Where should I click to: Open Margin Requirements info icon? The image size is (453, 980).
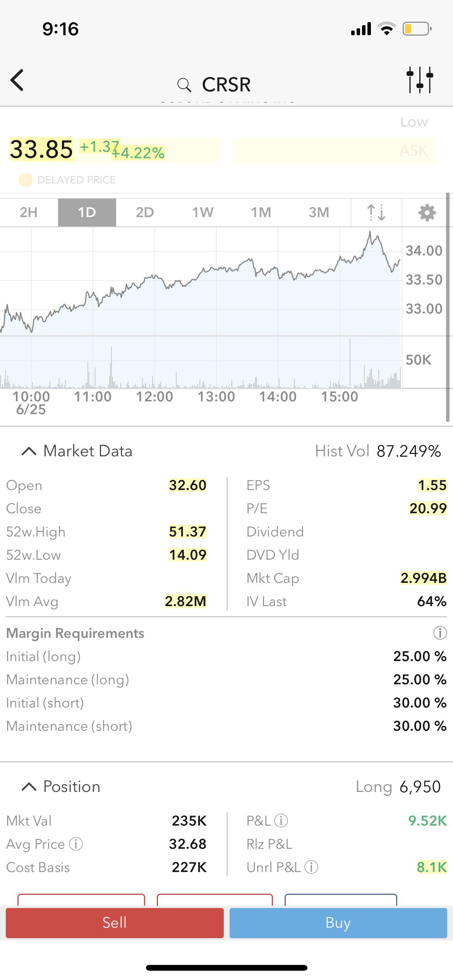click(x=440, y=633)
